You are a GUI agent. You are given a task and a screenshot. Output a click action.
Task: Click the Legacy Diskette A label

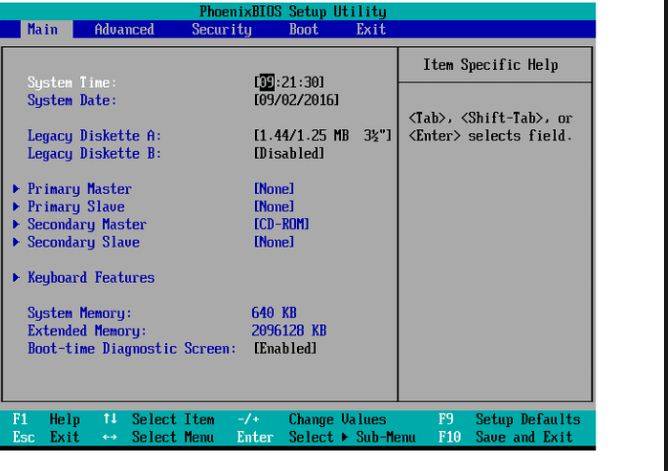click(95, 135)
